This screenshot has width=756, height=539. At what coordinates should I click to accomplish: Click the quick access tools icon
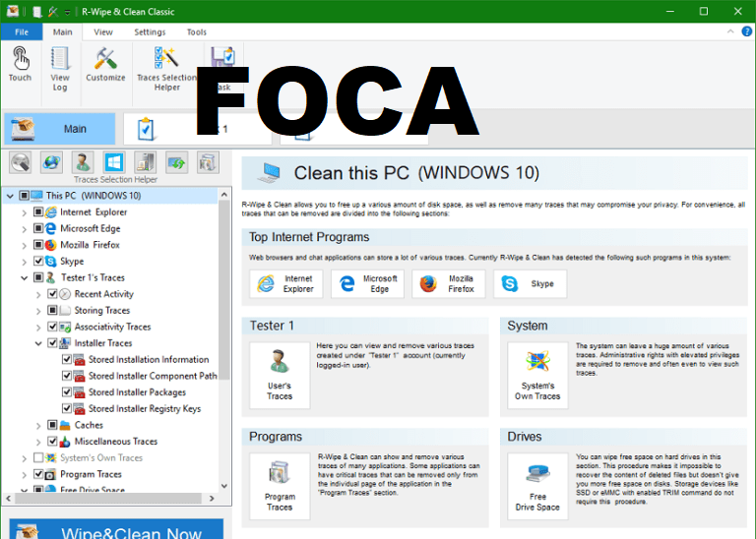click(53, 12)
